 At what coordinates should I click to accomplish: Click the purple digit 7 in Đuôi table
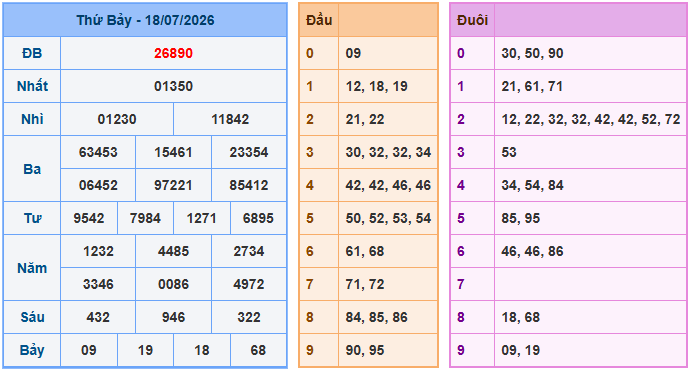click(461, 284)
